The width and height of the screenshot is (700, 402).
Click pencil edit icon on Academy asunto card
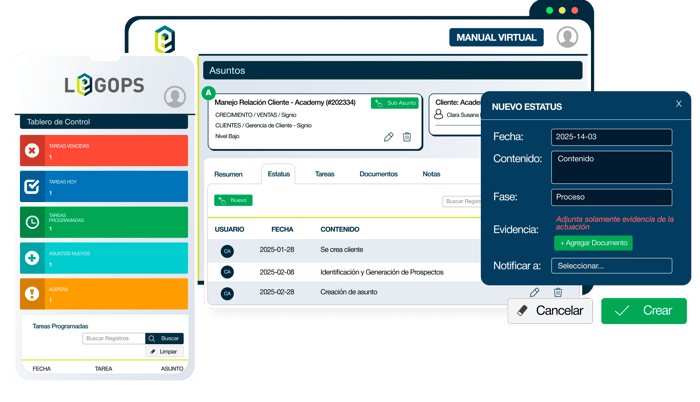(x=388, y=137)
